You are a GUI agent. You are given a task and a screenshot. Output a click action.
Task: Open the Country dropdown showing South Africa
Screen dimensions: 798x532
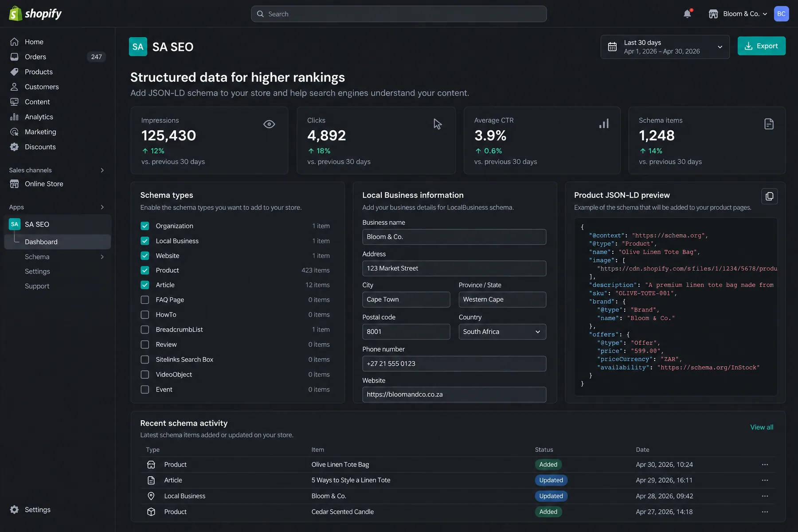[502, 332]
